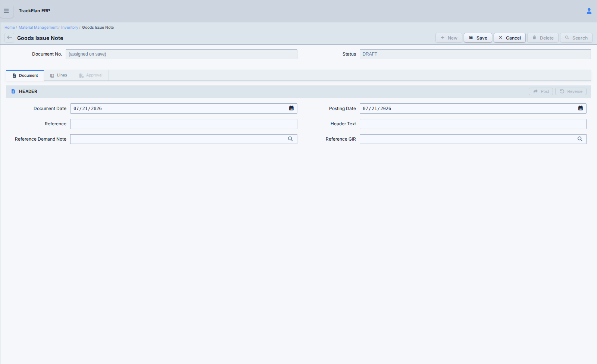
Task: Switch to the Document tab
Action: click(x=25, y=75)
